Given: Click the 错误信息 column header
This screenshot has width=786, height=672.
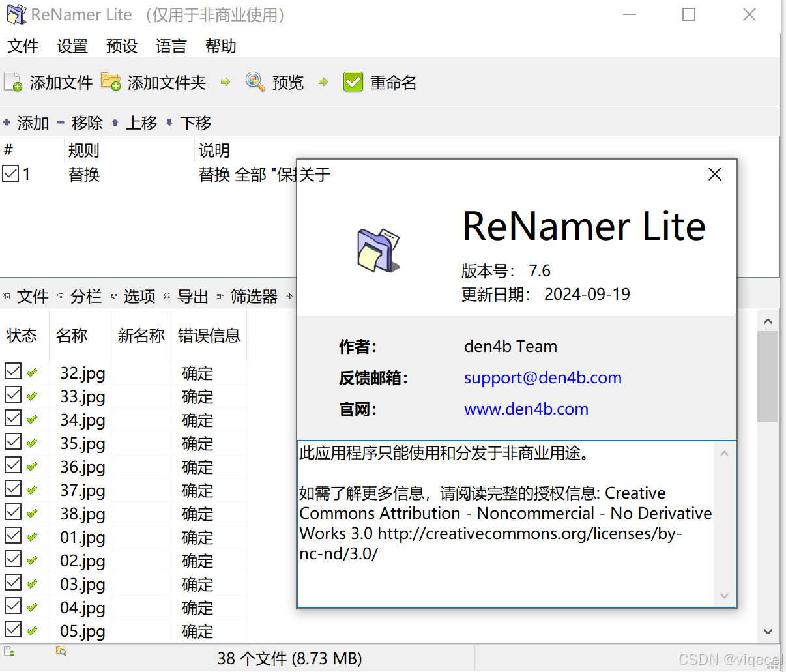Looking at the screenshot, I should click(209, 336).
